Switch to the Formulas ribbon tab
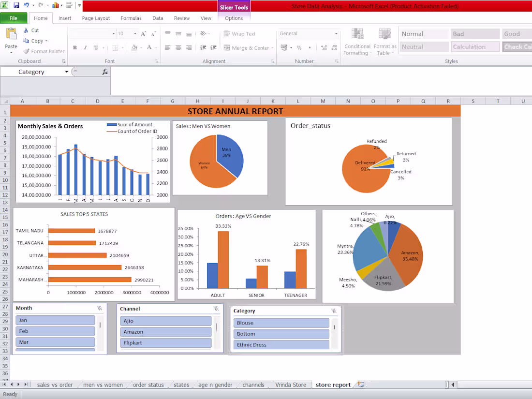The image size is (532, 399). [x=131, y=18]
